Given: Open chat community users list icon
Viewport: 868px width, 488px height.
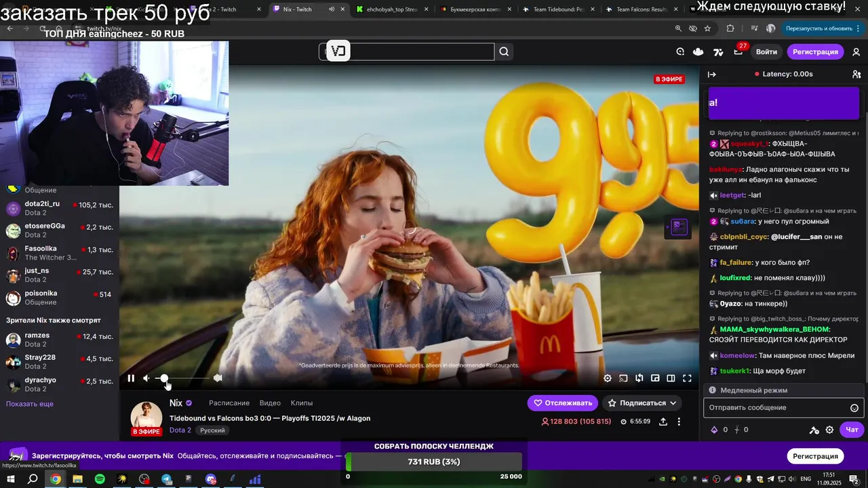Looking at the screenshot, I should [856, 75].
